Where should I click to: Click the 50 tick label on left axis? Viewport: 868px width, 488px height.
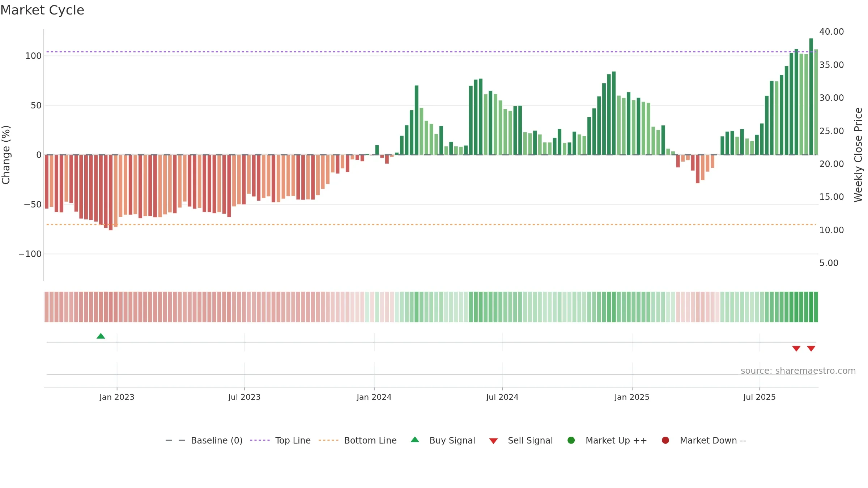point(36,106)
